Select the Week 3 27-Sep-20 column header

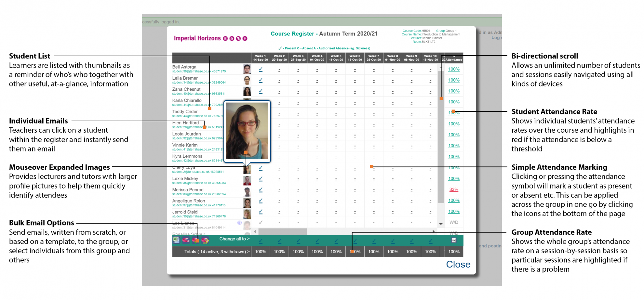tap(298, 58)
